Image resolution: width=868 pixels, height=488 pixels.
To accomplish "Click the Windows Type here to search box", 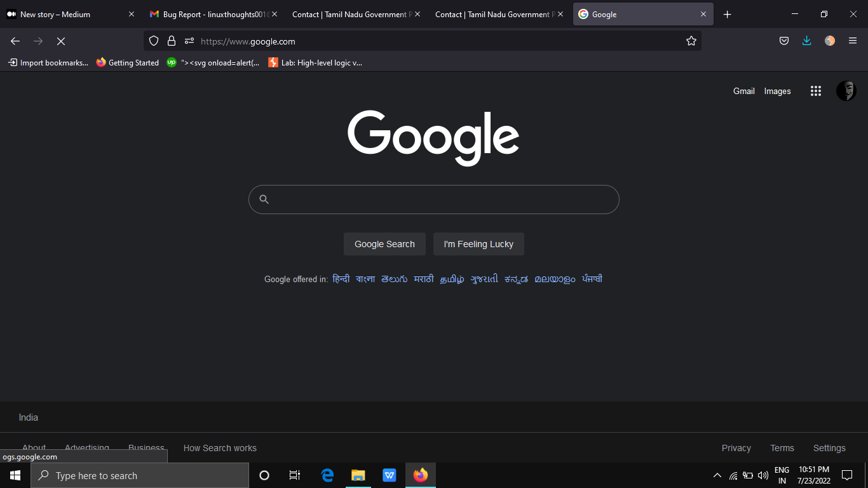I will click(x=140, y=475).
